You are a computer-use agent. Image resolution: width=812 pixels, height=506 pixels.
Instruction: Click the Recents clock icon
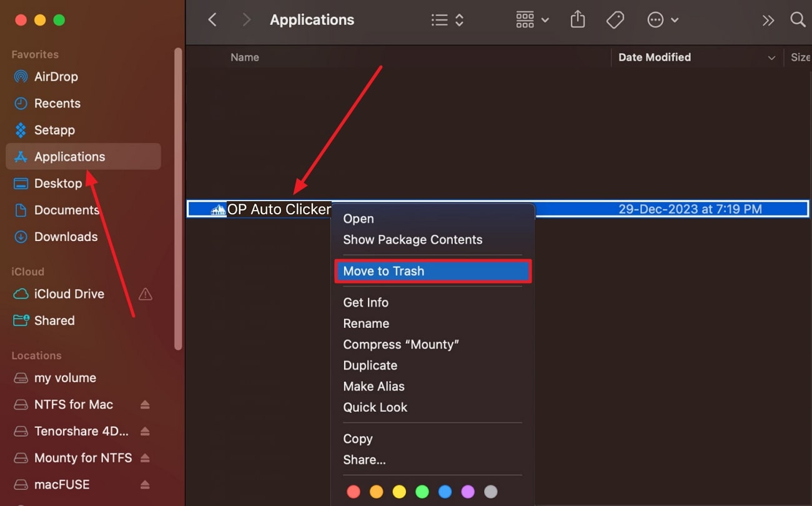click(x=21, y=103)
